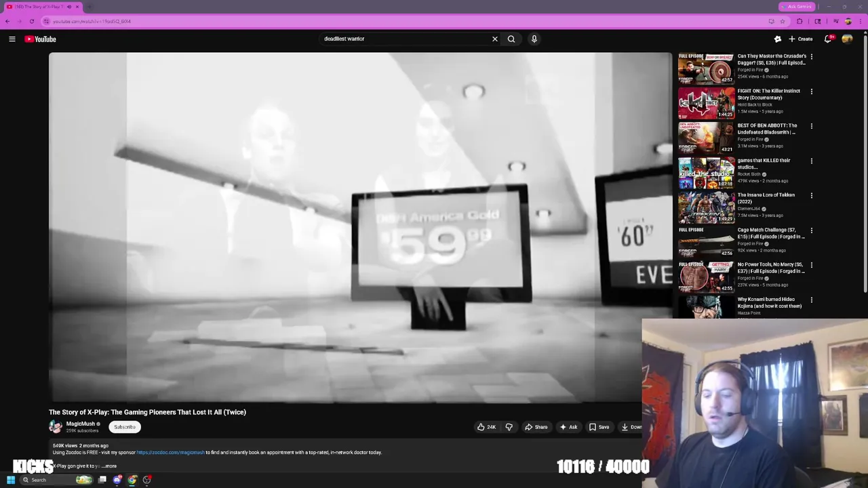
Task: Open options menu for Cage Match Challenge video
Action: click(x=812, y=230)
